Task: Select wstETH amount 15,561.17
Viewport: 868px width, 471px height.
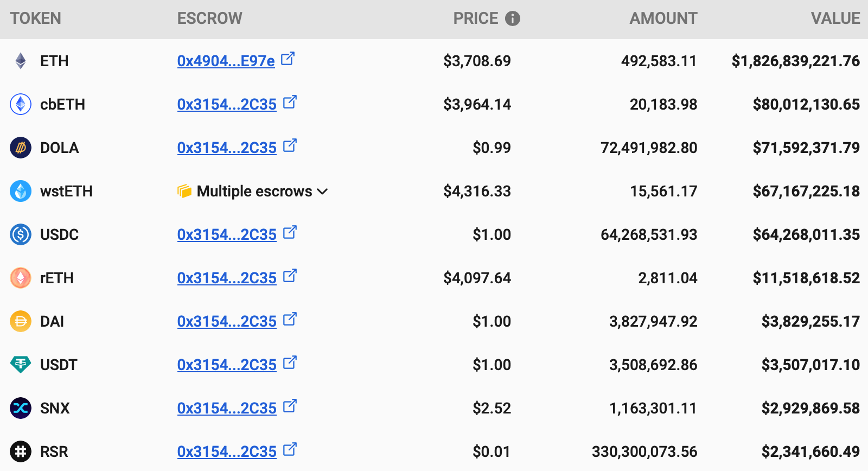Action: (663, 191)
